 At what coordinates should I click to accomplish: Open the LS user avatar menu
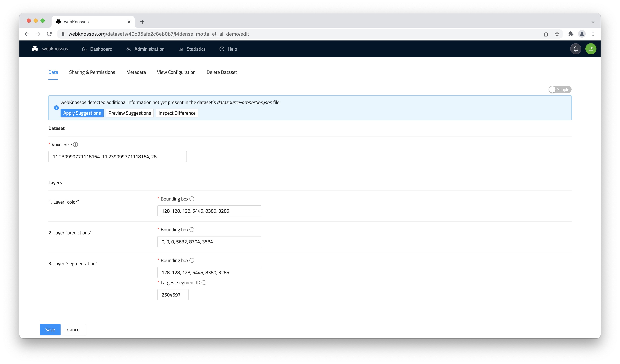tap(591, 49)
